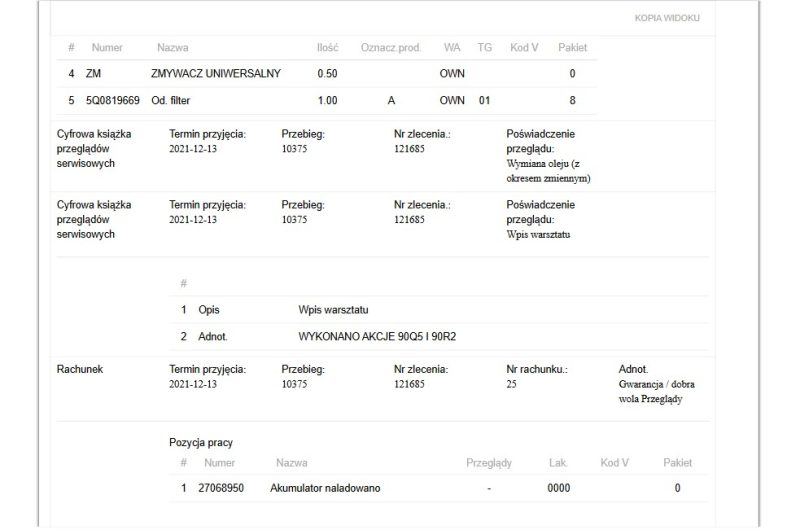Select the WYKONANO AKCJE 90Q5 I 90R2 row

click(439, 337)
